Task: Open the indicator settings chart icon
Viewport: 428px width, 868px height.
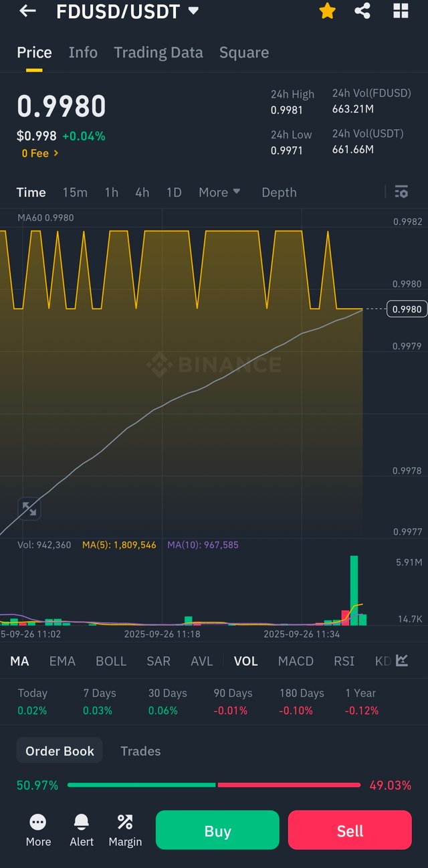Action: pyautogui.click(x=402, y=661)
